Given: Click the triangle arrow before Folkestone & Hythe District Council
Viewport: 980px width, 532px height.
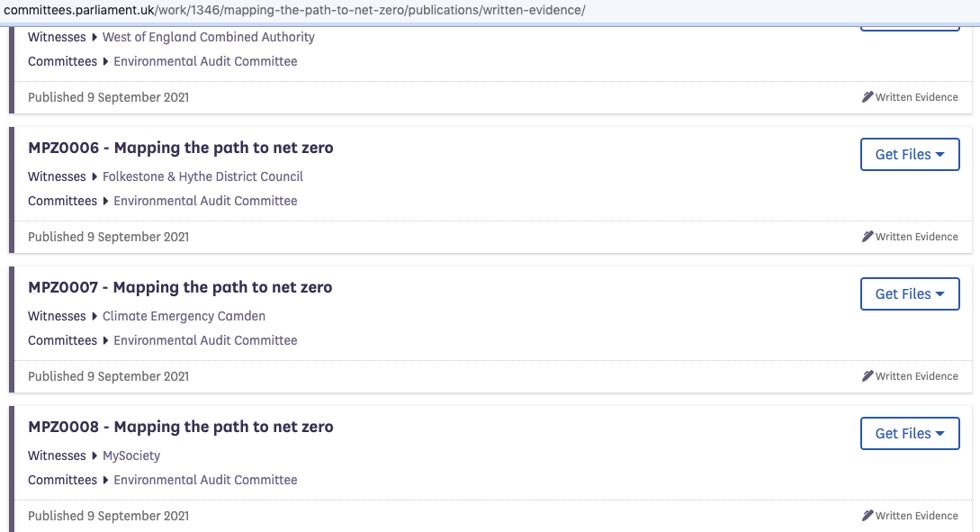Looking at the screenshot, I should click(94, 177).
